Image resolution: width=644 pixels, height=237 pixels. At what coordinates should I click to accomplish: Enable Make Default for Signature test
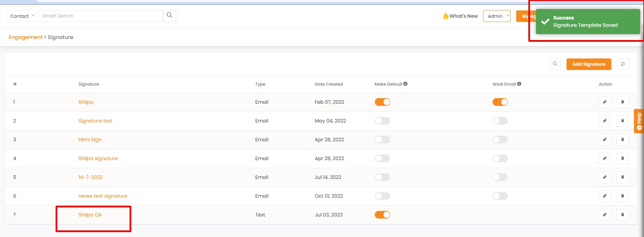pyautogui.click(x=382, y=121)
